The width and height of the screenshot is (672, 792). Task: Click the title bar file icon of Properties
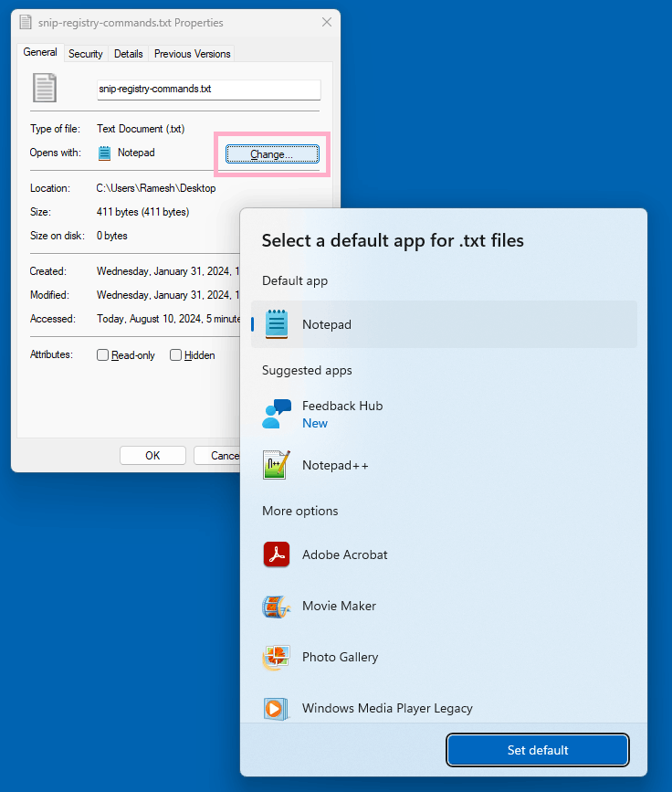click(x=26, y=22)
